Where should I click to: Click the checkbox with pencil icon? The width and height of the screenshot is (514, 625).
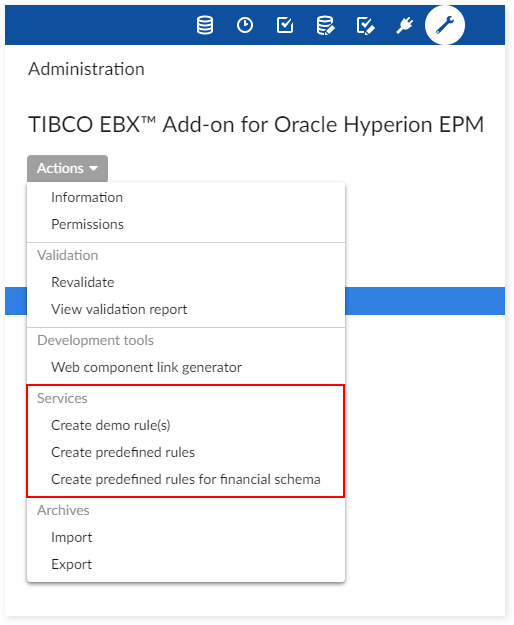365,26
